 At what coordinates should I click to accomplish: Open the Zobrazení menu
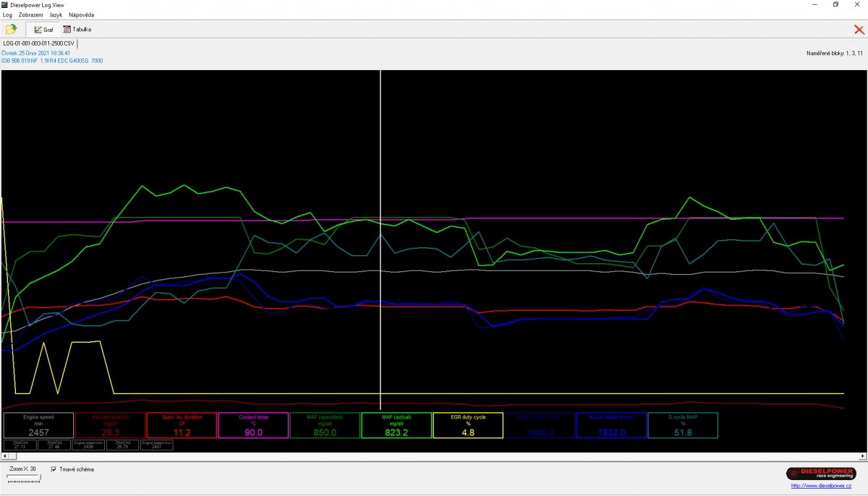point(30,14)
